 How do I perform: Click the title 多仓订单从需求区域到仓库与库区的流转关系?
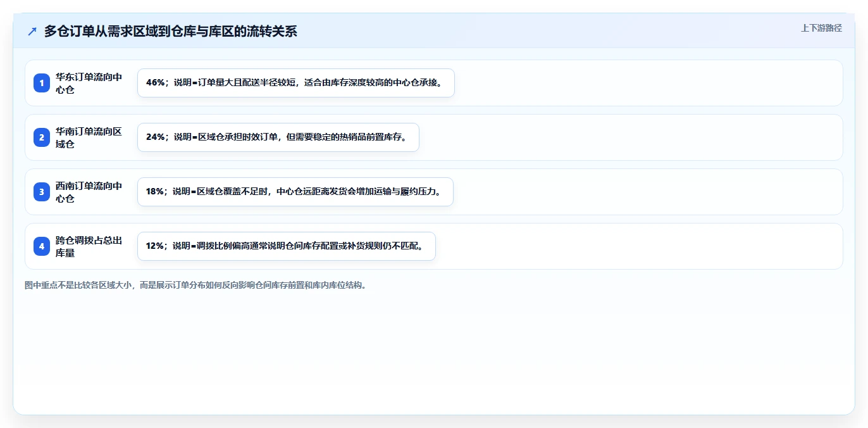[171, 31]
